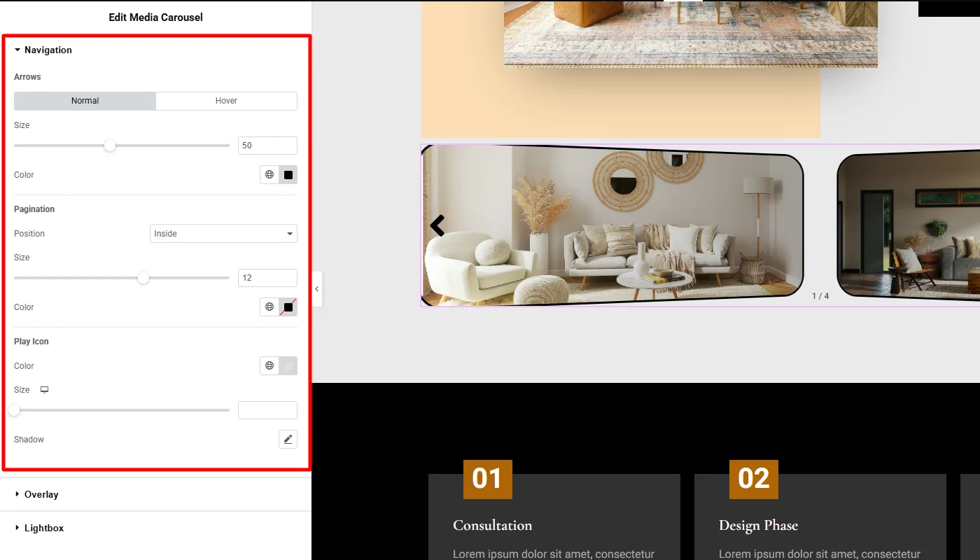
Task: Click the empty Play Icon Size input
Action: coord(267,410)
